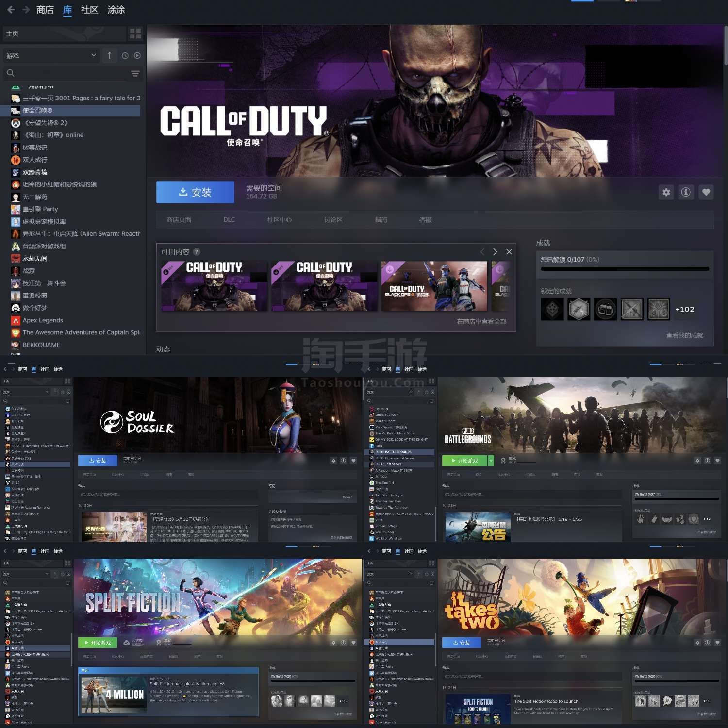Viewport: 728px width, 728px height.
Task: Click the 0/107 achievement progress bar
Action: [x=625, y=268]
